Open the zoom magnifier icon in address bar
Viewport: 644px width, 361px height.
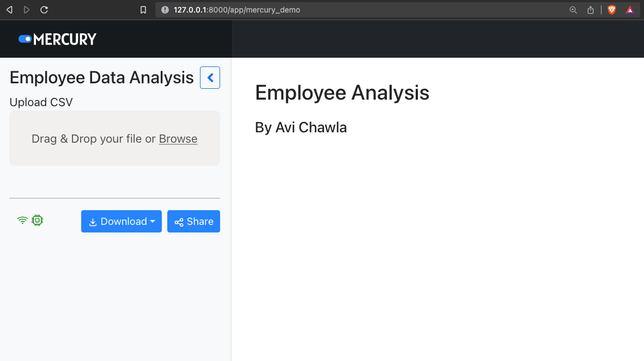[573, 10]
